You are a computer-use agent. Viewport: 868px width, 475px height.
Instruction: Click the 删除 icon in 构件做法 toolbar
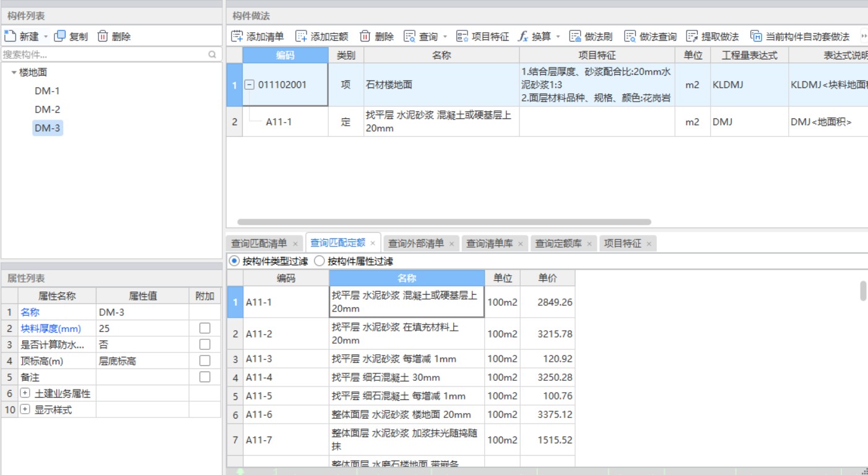(x=365, y=37)
